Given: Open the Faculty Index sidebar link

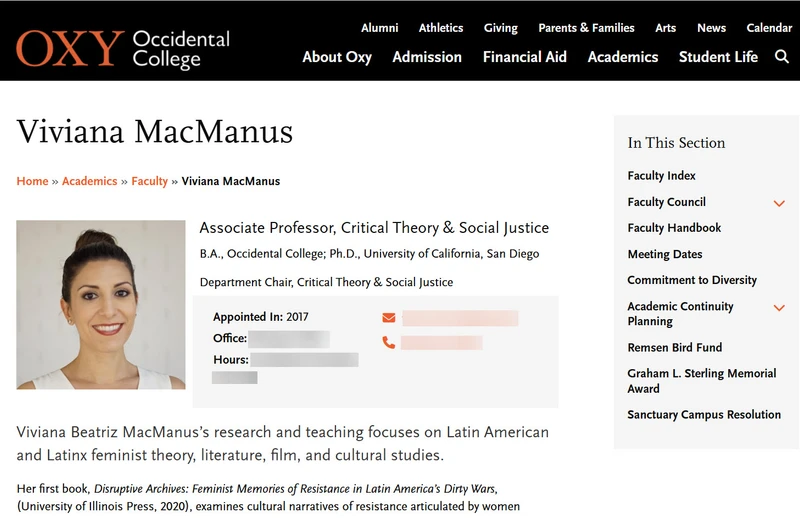Looking at the screenshot, I should point(661,176).
